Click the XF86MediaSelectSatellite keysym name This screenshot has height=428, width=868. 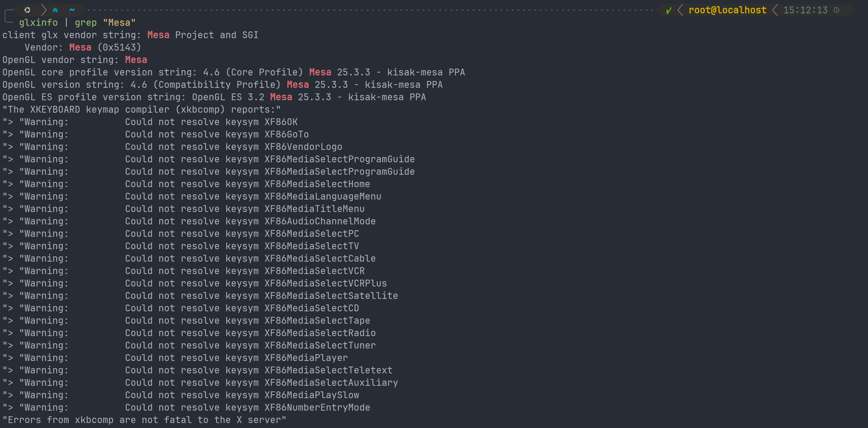[331, 295]
